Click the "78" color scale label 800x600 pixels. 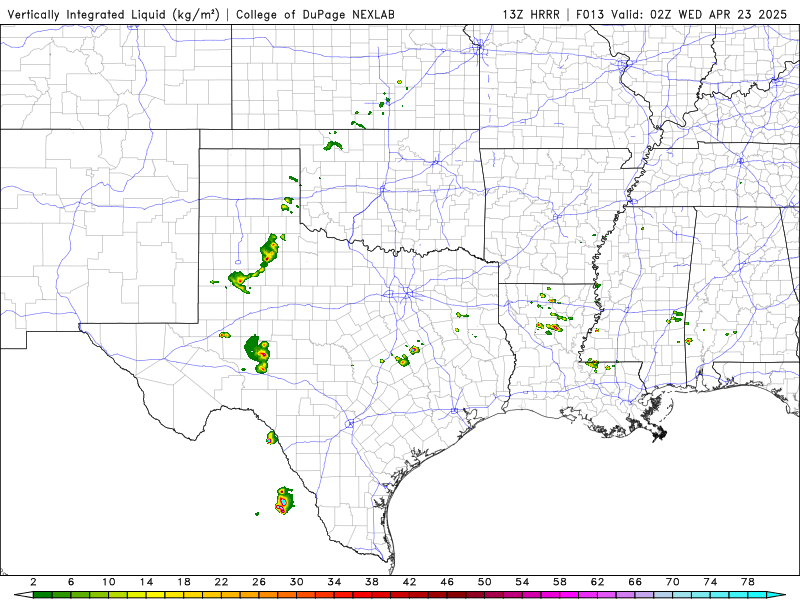pos(748,582)
